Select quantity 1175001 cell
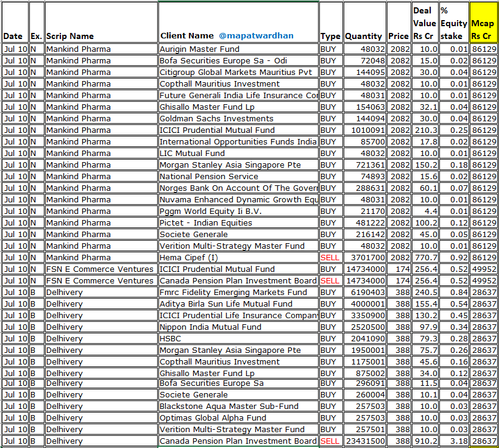Image resolution: width=499 pixels, height=448 pixels. pyautogui.click(x=365, y=361)
